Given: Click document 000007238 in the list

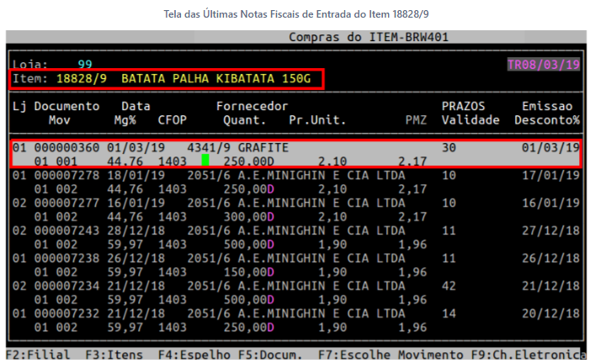Looking at the screenshot, I should pos(66,258).
